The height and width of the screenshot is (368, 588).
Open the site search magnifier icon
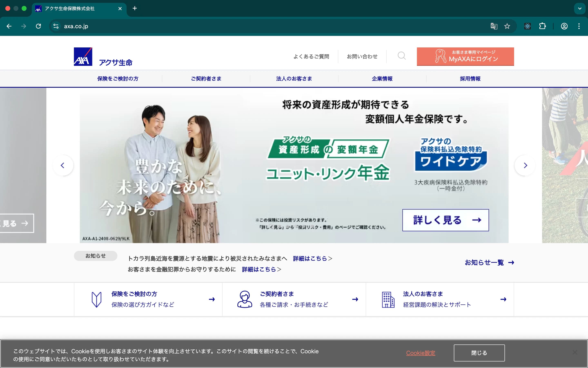(x=402, y=56)
